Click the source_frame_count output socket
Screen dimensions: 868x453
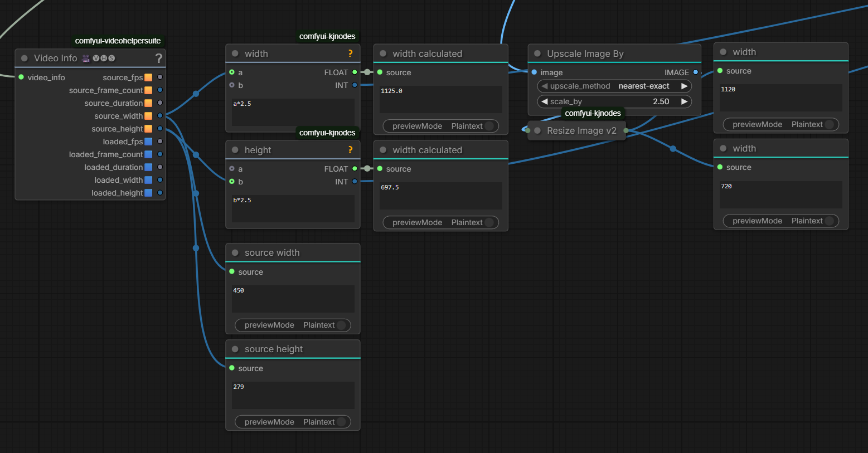point(160,90)
